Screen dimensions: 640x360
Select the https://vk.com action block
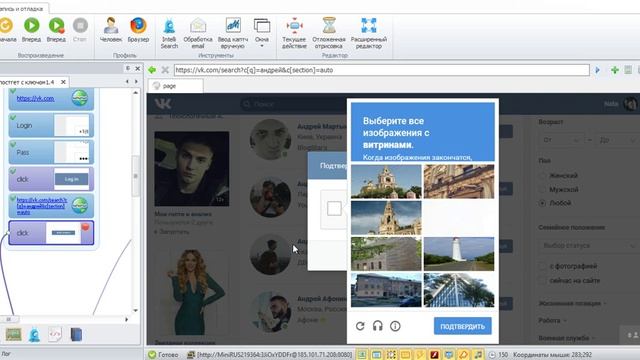click(51, 99)
